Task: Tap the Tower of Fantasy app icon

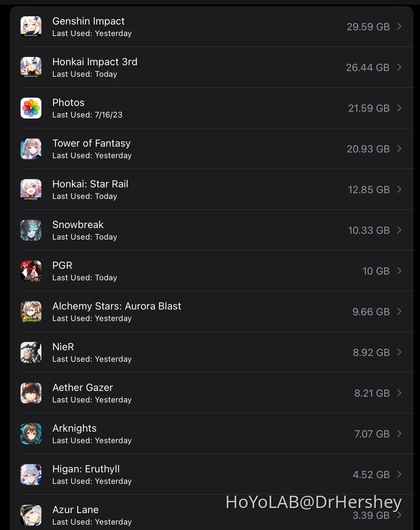Action: tap(31, 149)
